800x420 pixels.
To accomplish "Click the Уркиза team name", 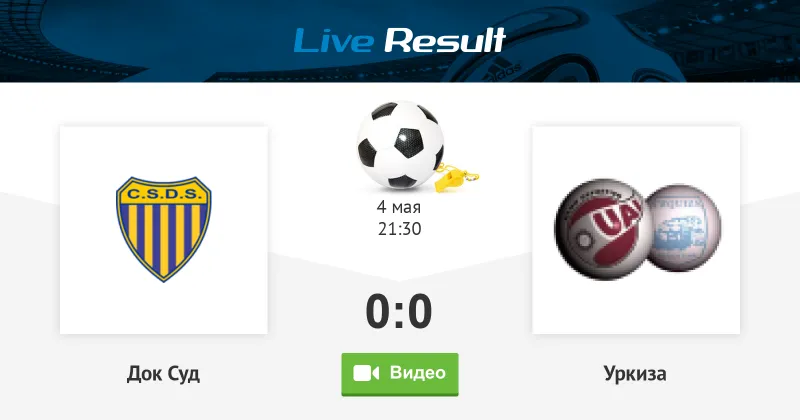I will (635, 374).
